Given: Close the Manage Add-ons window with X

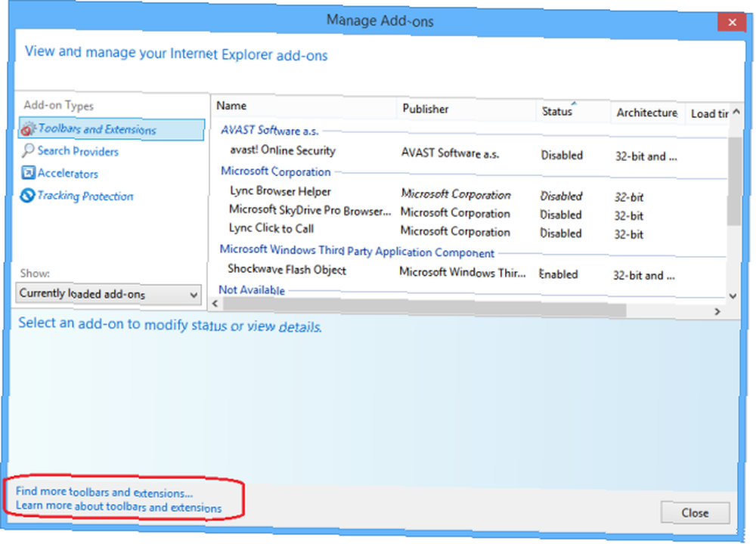Looking at the screenshot, I should [x=732, y=22].
